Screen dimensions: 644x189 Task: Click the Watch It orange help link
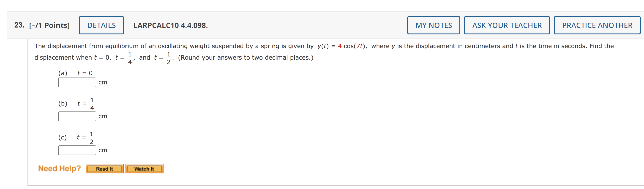144,169
